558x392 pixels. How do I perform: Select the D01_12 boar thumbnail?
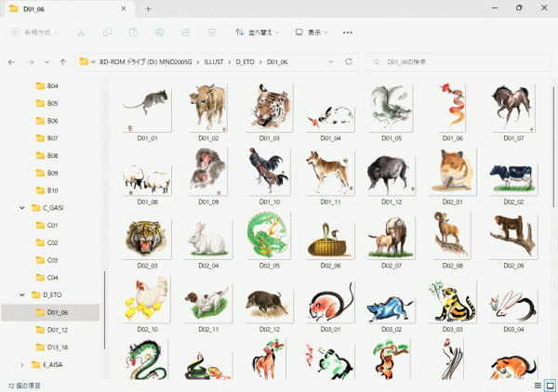tap(392, 174)
